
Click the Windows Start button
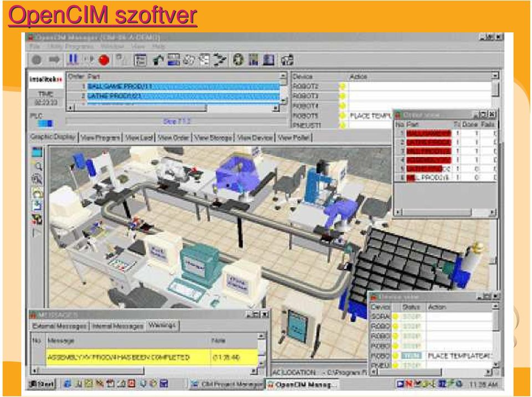click(x=42, y=384)
